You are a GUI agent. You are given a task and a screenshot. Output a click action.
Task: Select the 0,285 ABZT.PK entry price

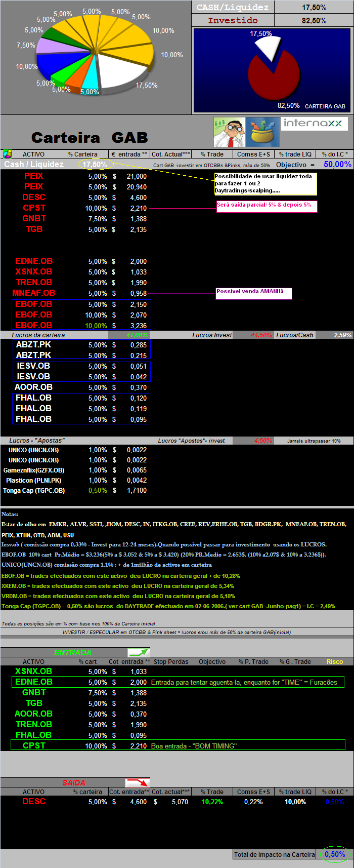coord(139,345)
